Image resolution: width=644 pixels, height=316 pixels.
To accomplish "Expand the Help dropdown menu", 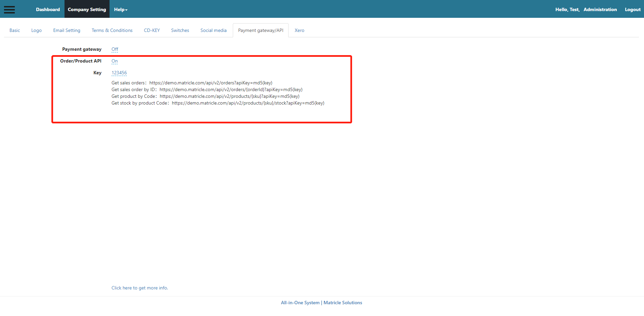I will coord(121,9).
